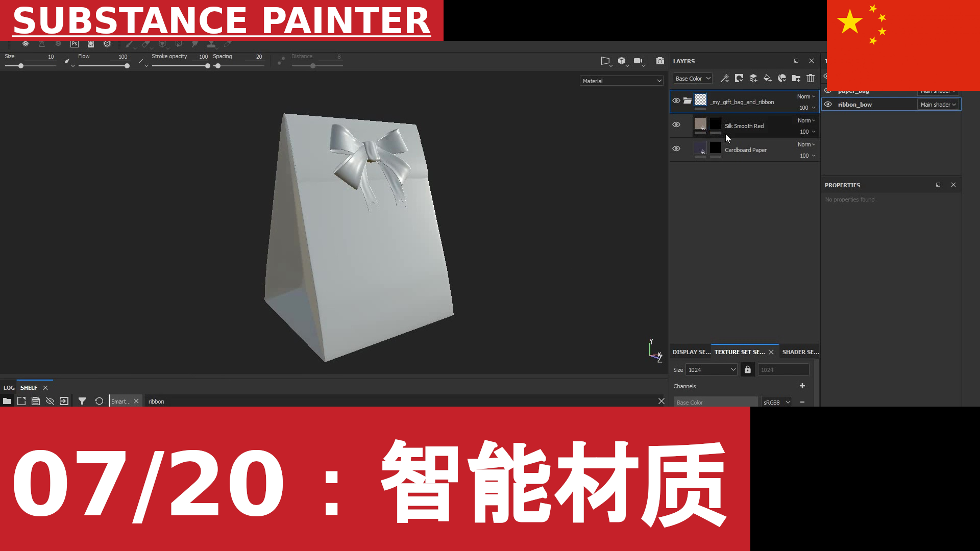Click the Photoshop export icon in top toolbar
The height and width of the screenshot is (551, 980).
point(75,44)
